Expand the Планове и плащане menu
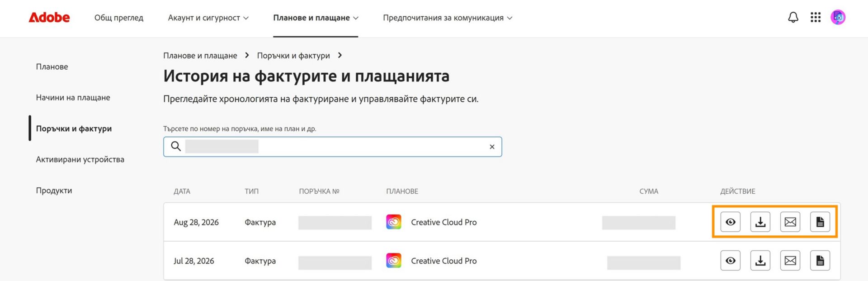 click(x=316, y=18)
